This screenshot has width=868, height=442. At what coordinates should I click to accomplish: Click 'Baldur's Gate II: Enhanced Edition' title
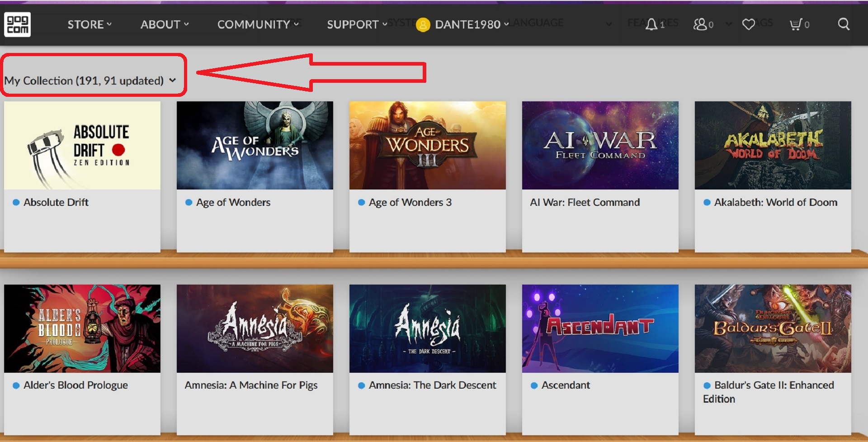click(769, 392)
